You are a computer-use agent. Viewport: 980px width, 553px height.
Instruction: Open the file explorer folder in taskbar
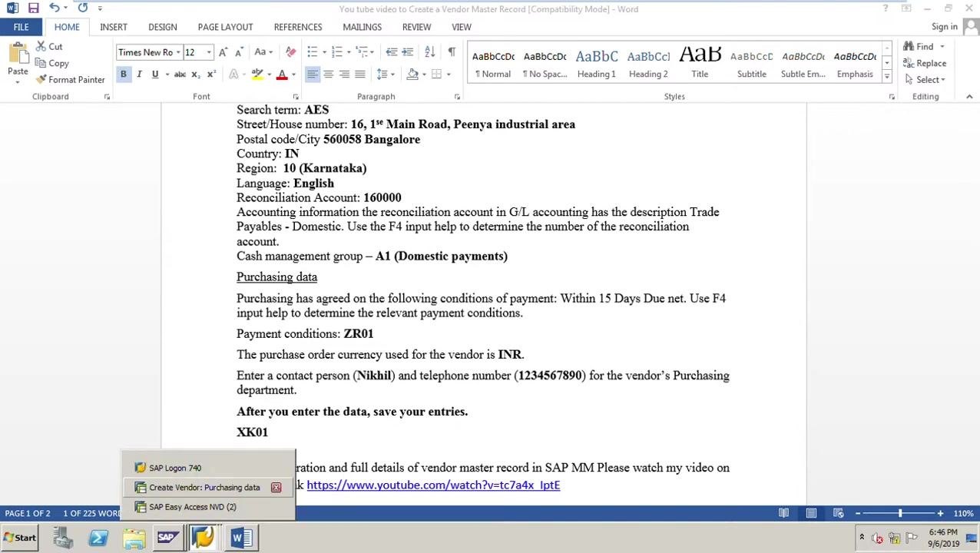pyautogui.click(x=134, y=538)
